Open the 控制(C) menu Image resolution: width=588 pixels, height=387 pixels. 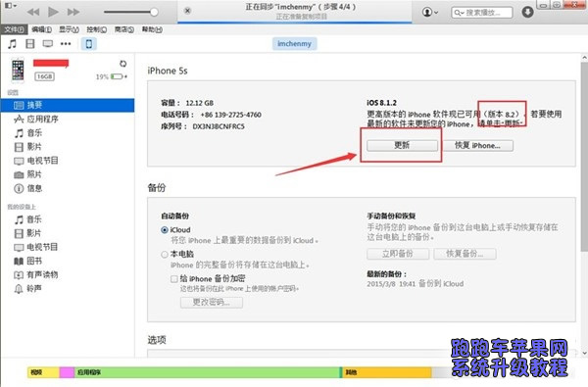(97, 29)
